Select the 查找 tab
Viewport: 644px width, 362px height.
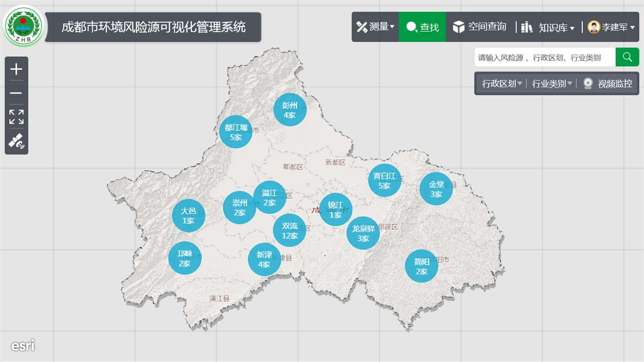tap(422, 27)
